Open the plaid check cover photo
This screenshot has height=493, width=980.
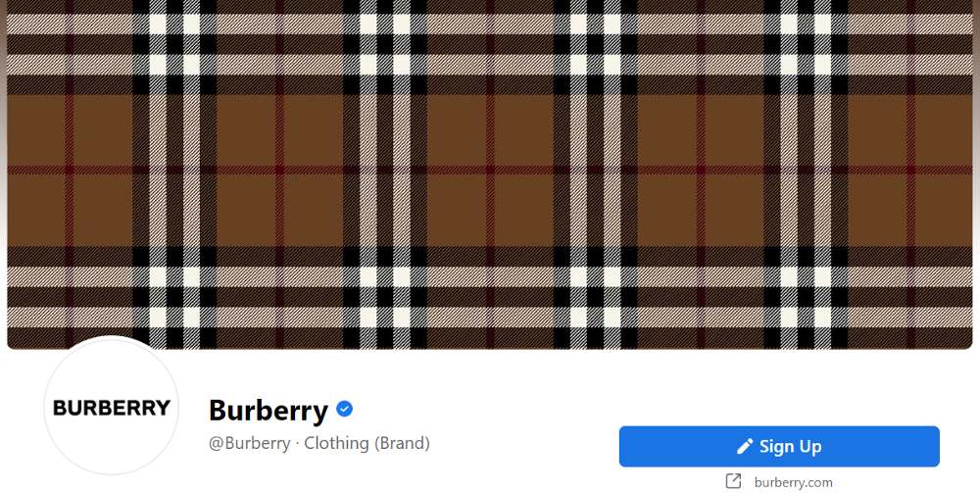click(x=490, y=173)
